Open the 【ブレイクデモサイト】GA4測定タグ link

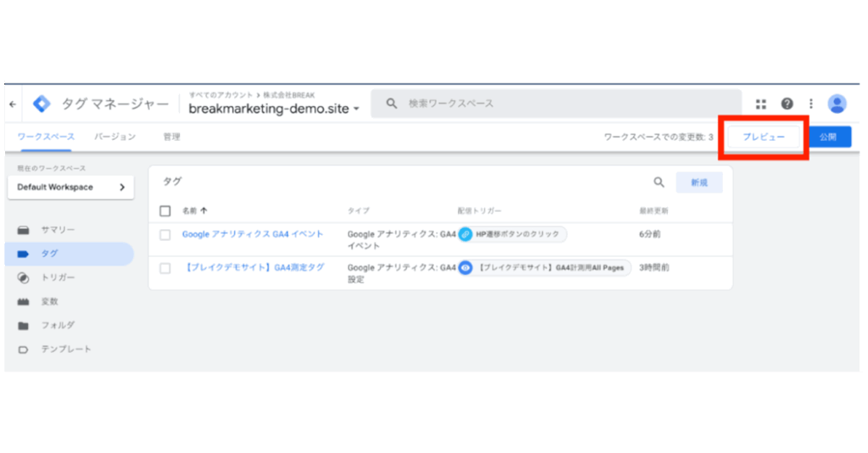pyautogui.click(x=253, y=267)
